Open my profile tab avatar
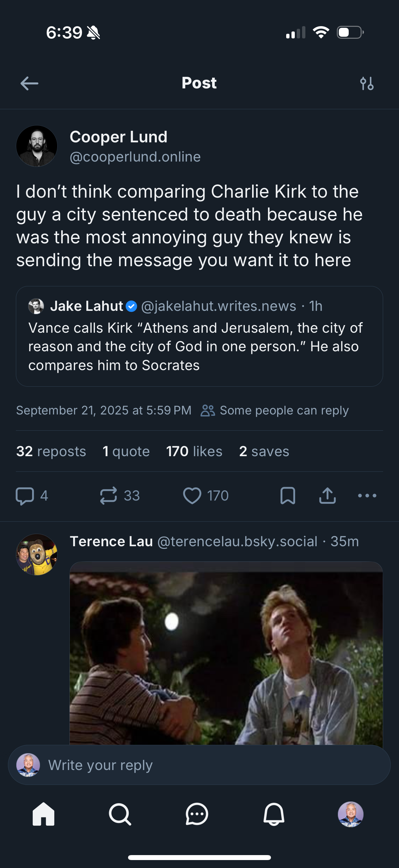 (x=350, y=814)
